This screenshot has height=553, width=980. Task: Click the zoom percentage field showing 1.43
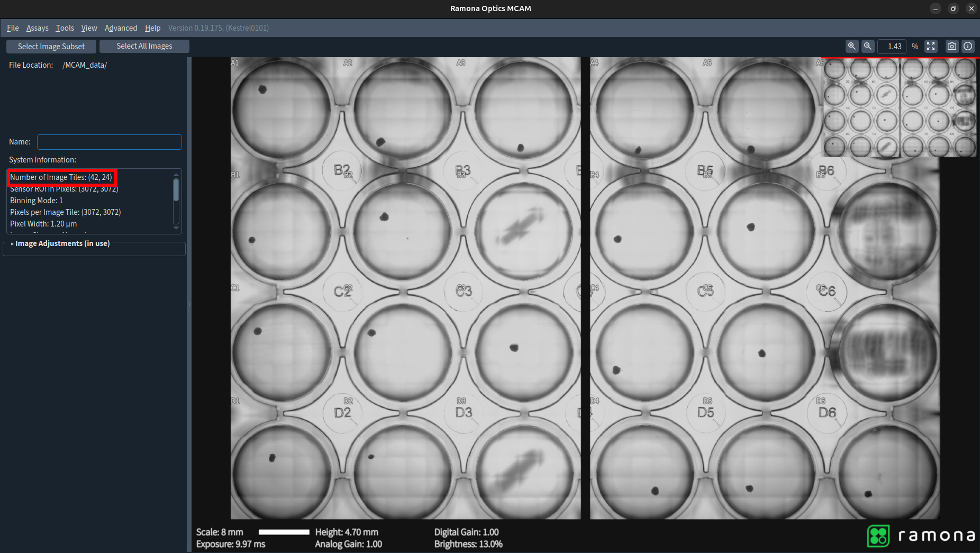point(892,47)
